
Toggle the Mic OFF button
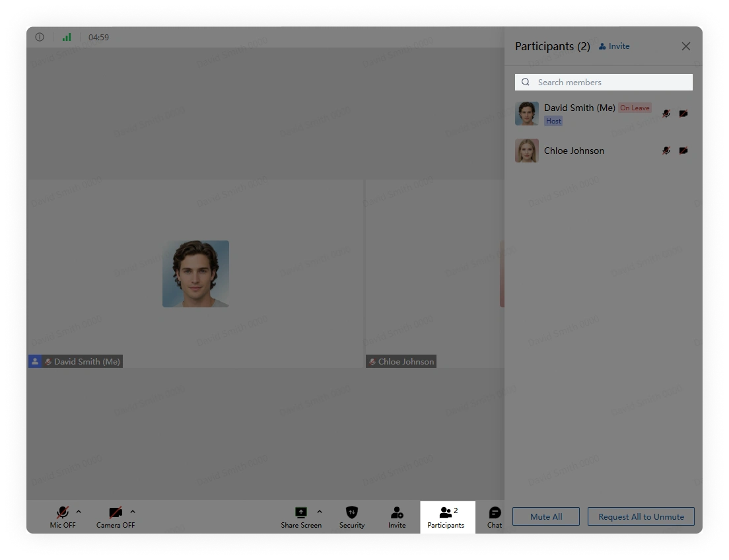click(63, 517)
